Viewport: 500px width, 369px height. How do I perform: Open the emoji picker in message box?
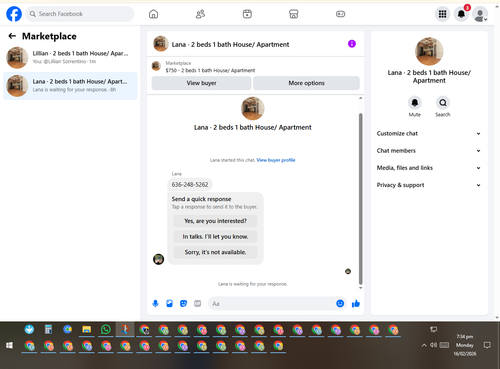click(340, 303)
